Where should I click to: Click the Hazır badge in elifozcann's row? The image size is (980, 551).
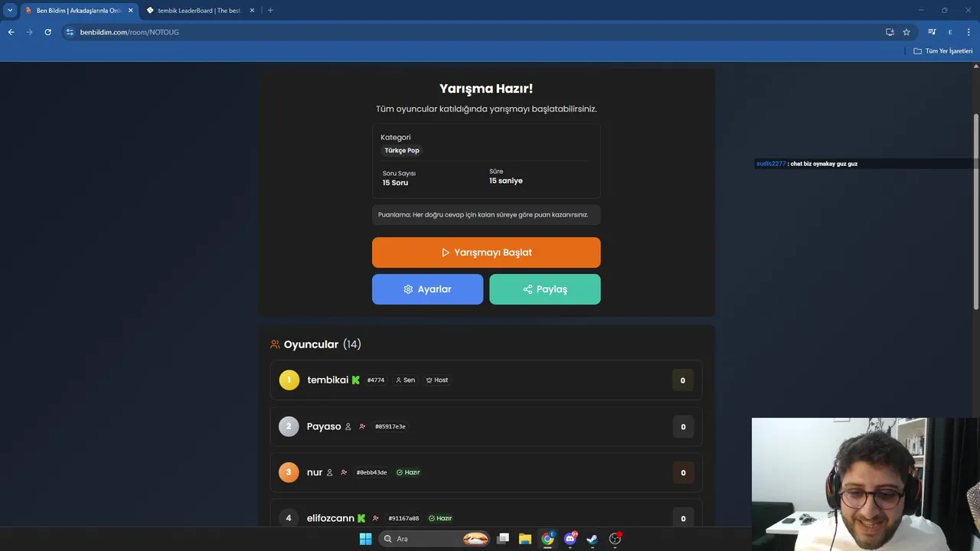440,518
